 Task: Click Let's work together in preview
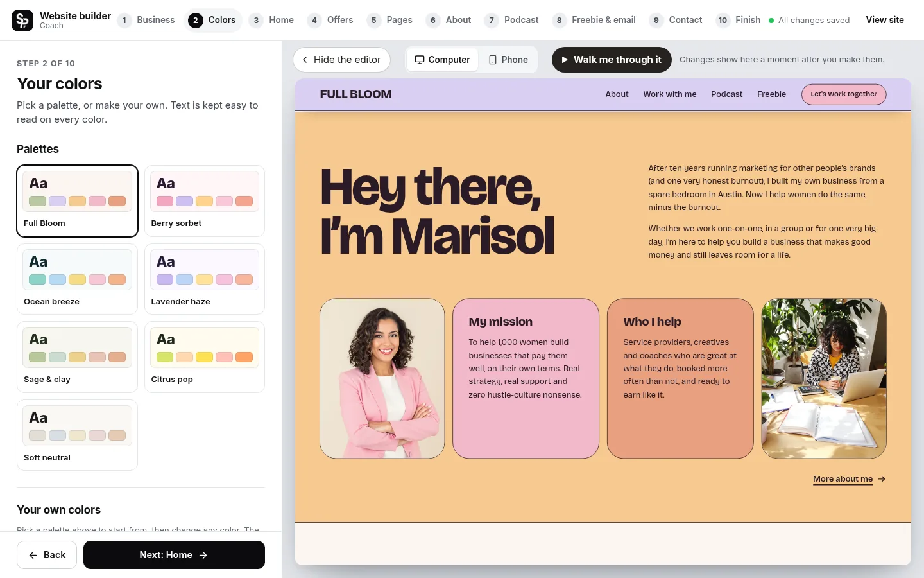point(844,94)
